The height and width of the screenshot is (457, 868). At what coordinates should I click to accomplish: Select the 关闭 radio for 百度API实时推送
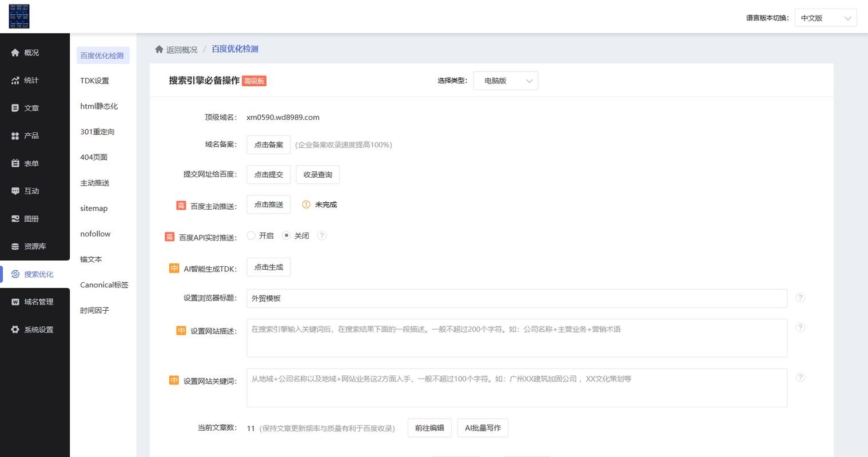point(286,235)
